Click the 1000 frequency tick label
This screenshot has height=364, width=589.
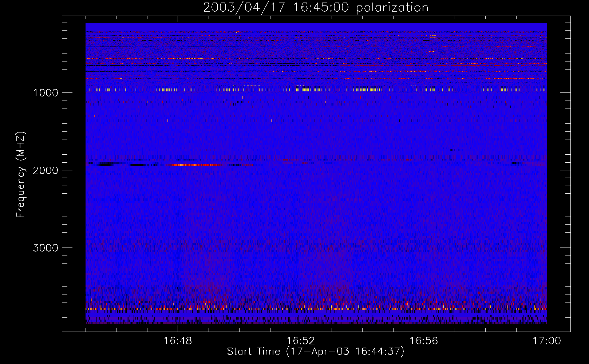[46, 93]
